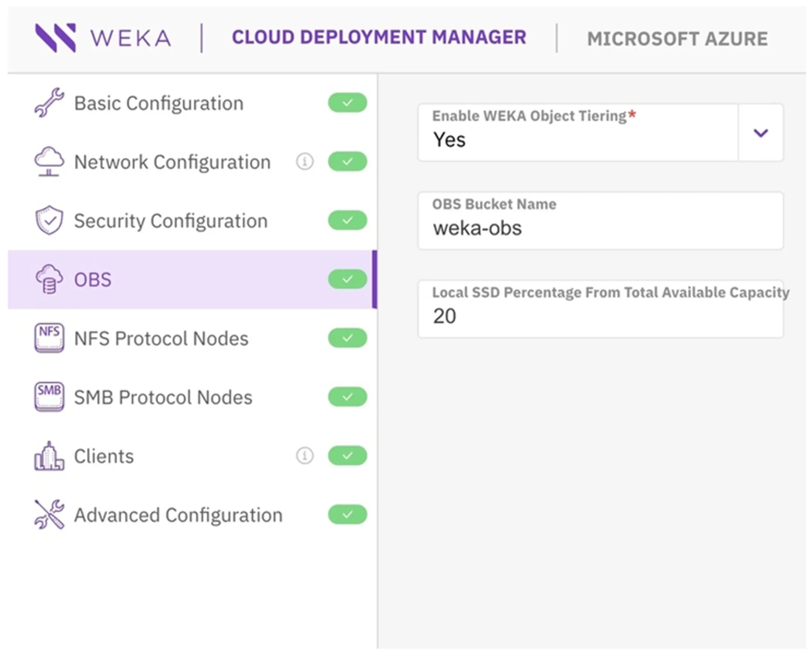
Task: Expand the Enable WEKA Object Tiering chevron
Action: (x=760, y=133)
